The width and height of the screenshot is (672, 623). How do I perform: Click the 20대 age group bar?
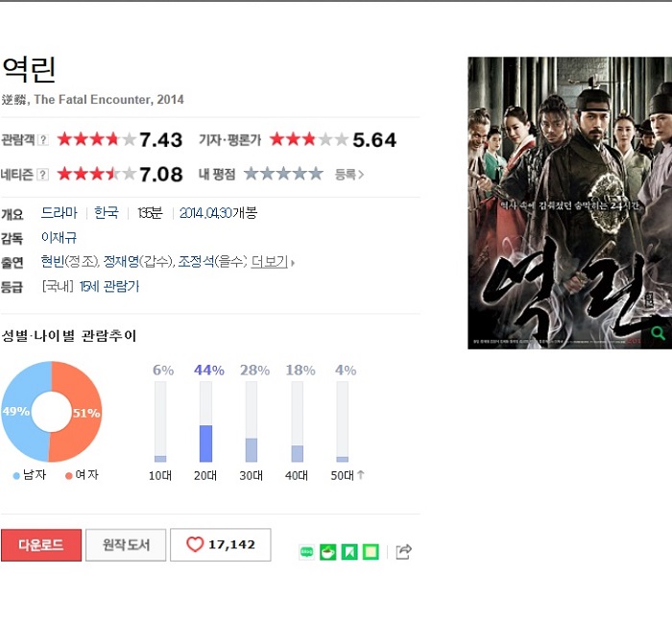pos(205,422)
